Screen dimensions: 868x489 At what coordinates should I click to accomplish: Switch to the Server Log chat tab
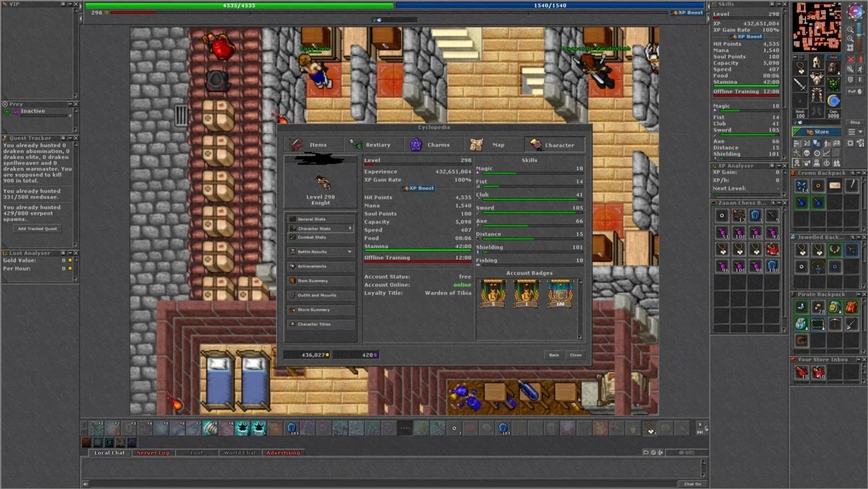click(153, 452)
